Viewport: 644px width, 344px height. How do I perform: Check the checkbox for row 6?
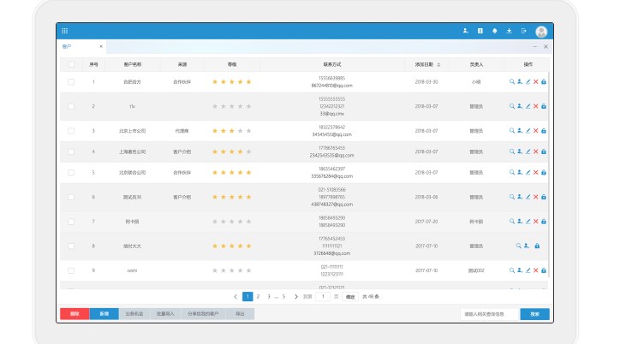[x=71, y=197]
